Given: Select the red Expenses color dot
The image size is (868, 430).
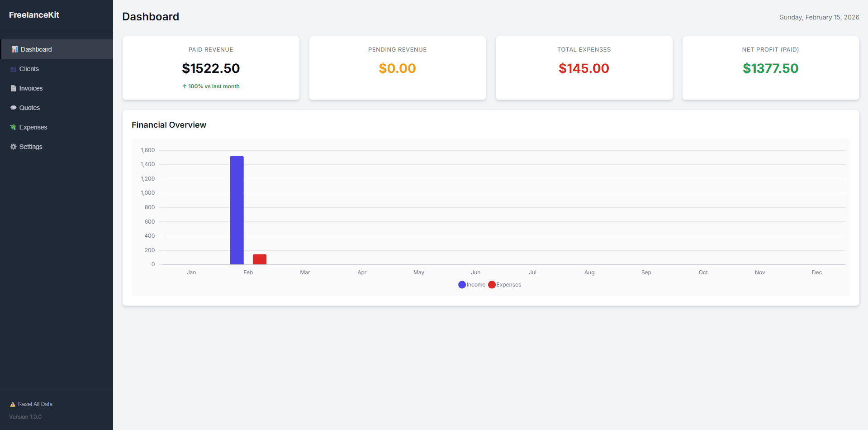Looking at the screenshot, I should point(492,284).
